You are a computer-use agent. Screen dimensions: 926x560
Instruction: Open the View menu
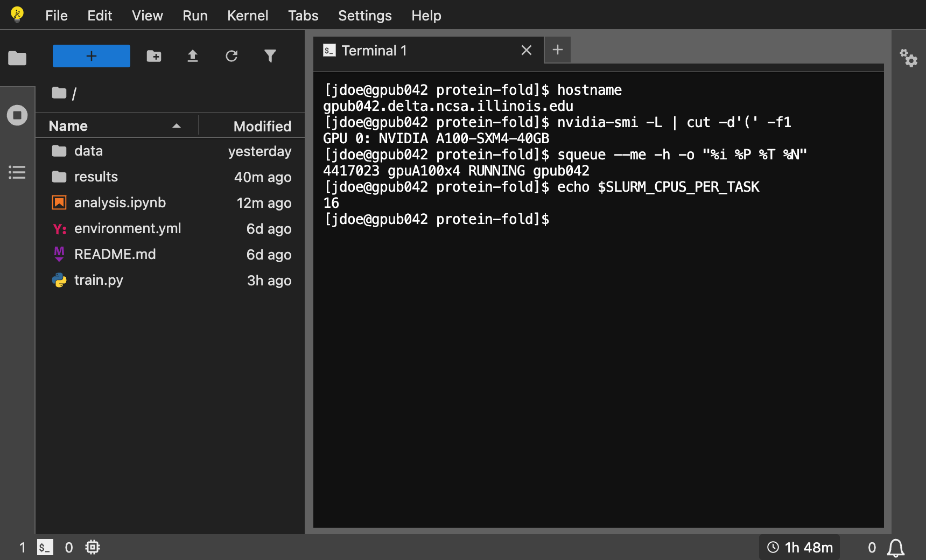(148, 16)
